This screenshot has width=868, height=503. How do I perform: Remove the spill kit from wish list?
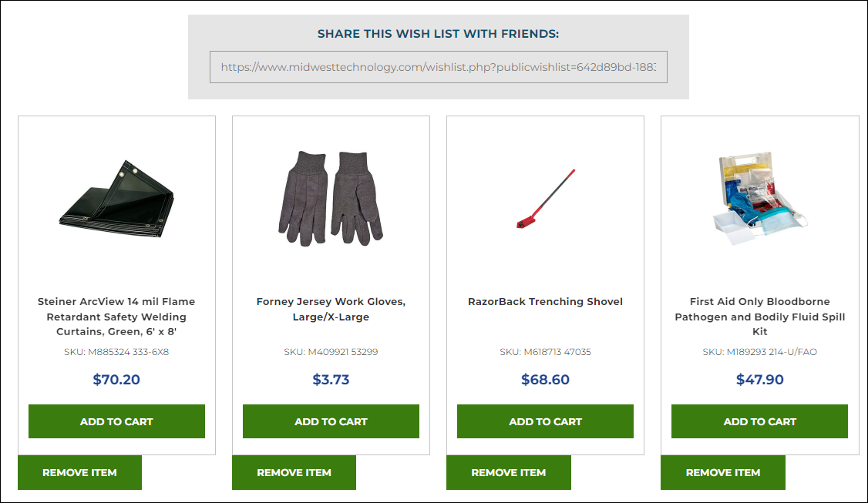(722, 472)
